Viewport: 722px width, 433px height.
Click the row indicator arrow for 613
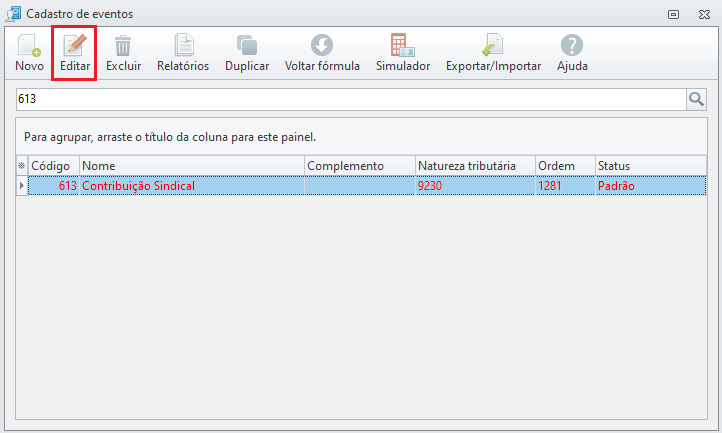[22, 186]
